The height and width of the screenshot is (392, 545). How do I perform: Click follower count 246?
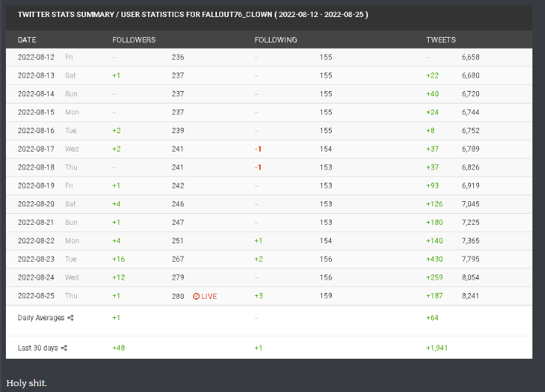tap(178, 204)
